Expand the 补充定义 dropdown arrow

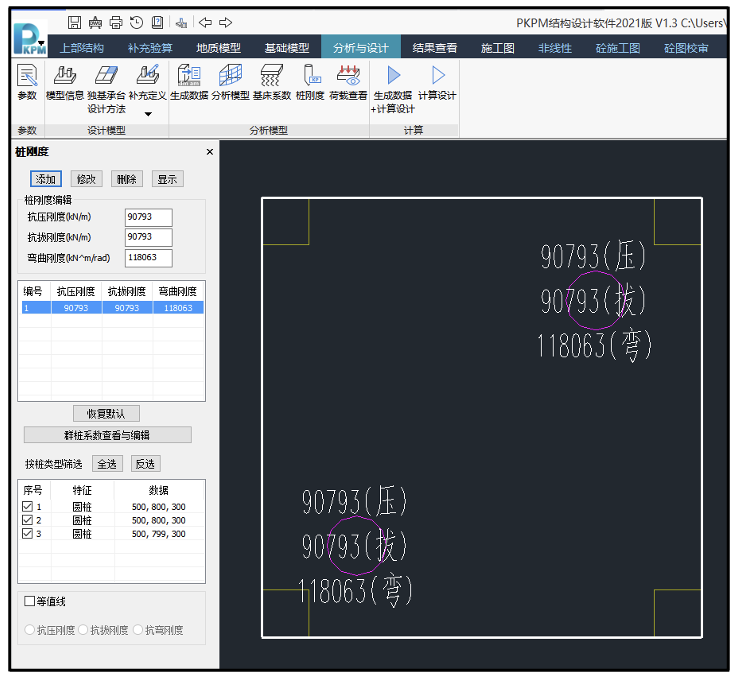click(x=148, y=114)
